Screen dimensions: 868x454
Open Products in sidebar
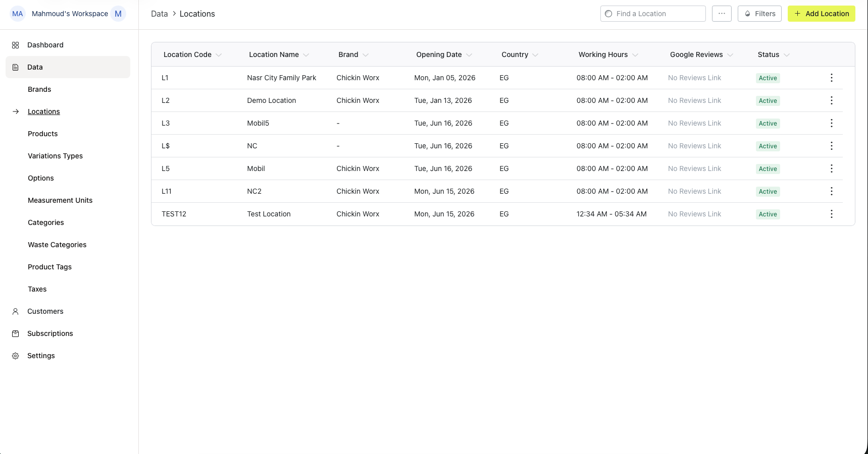click(x=43, y=134)
